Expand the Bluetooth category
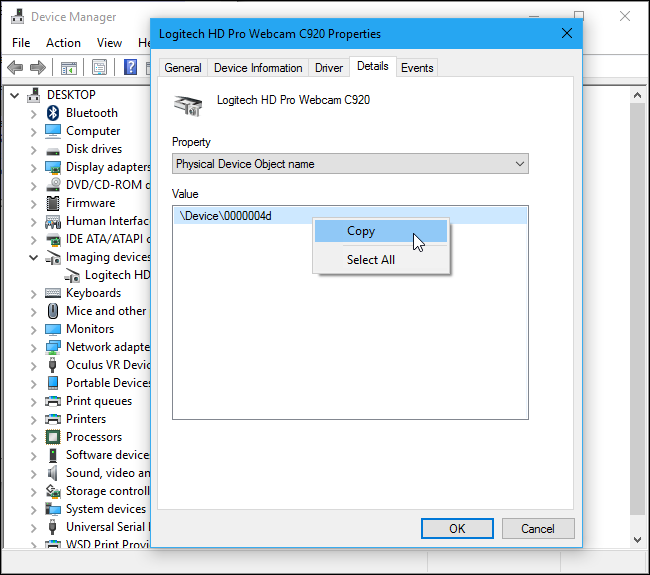Viewport: 650px width, 575px height. [x=34, y=114]
